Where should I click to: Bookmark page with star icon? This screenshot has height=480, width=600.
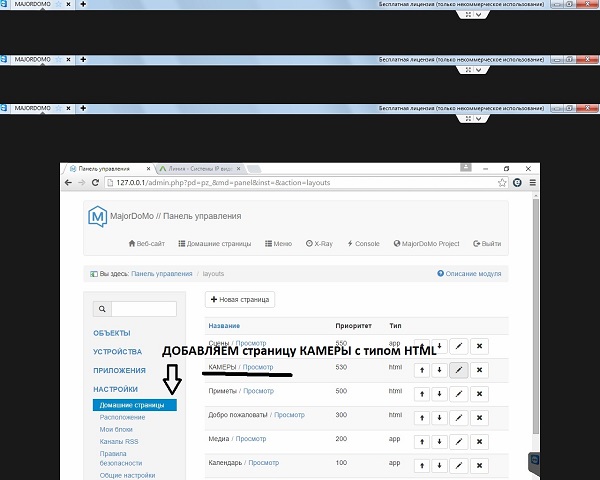[x=502, y=183]
